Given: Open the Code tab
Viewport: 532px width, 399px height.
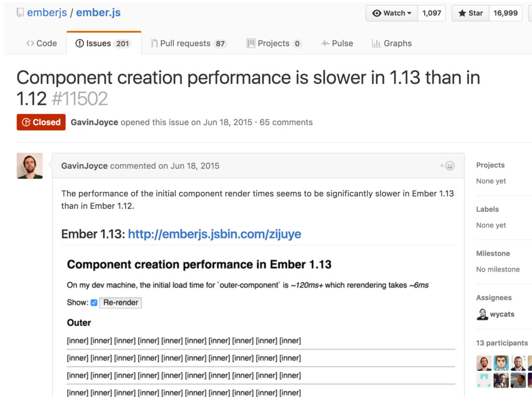Looking at the screenshot, I should coord(42,44).
